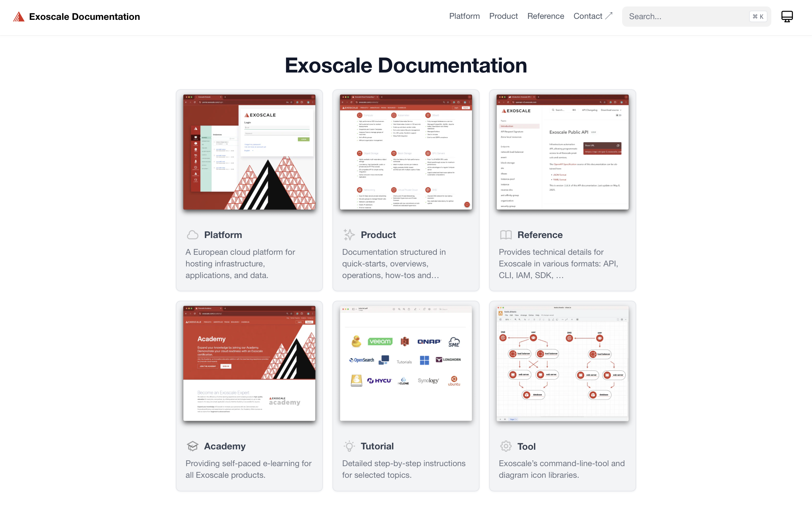Click text 'Detailed step-by-step instructions for selected topics'
Viewport: 812px width, 513px height.
click(404, 469)
